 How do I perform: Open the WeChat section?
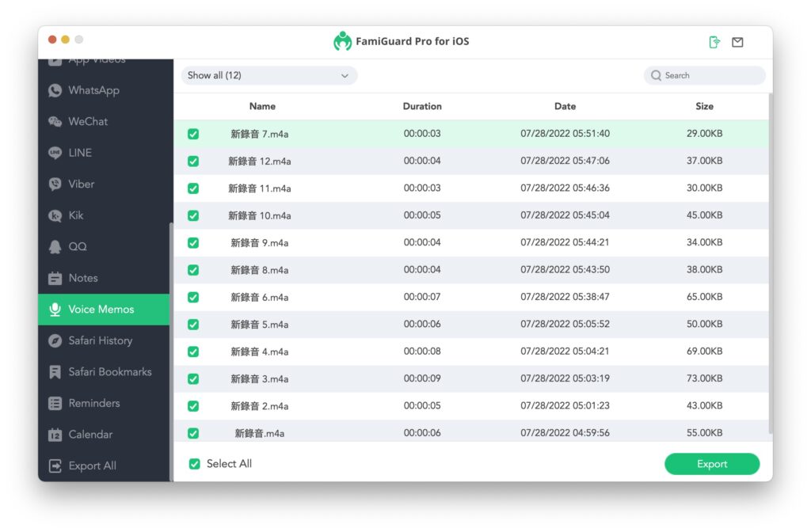pyautogui.click(x=104, y=121)
